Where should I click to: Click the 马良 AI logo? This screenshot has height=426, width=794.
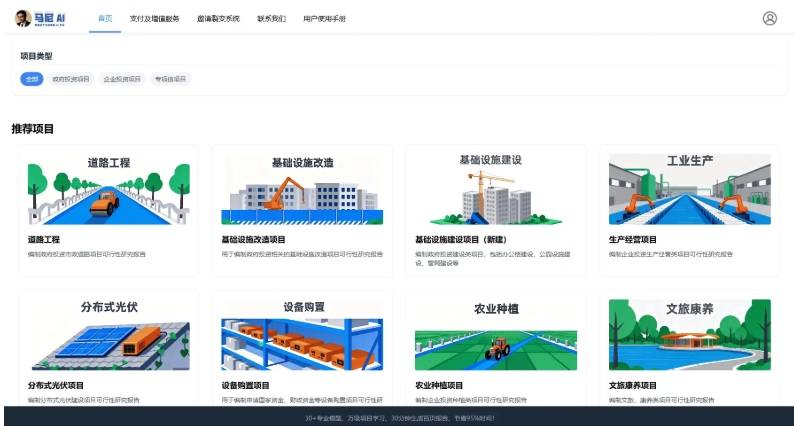tap(39, 18)
